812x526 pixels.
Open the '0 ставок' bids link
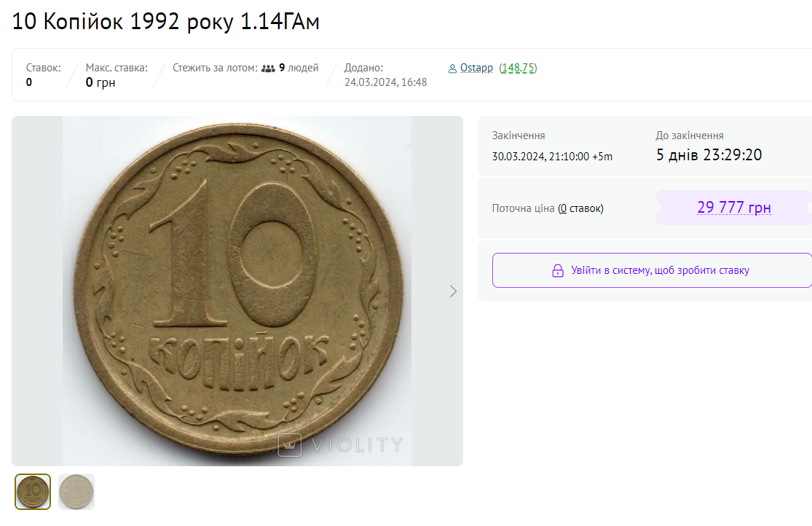click(x=581, y=208)
